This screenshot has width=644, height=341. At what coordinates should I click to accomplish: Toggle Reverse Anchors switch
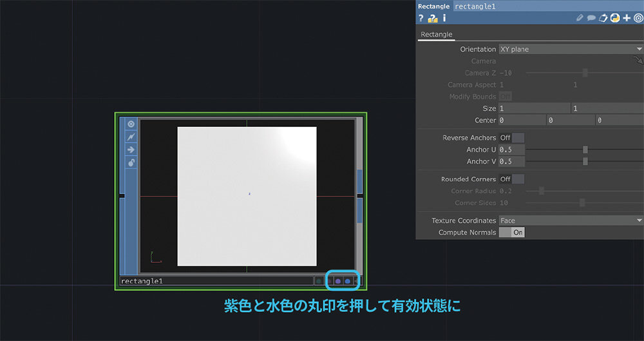pos(512,137)
